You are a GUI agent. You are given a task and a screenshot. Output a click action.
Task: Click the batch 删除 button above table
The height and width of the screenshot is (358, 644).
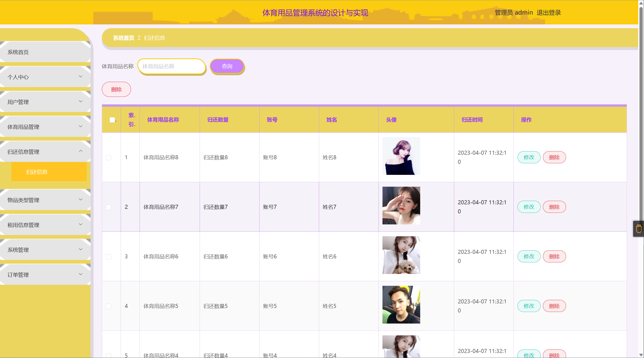click(116, 89)
